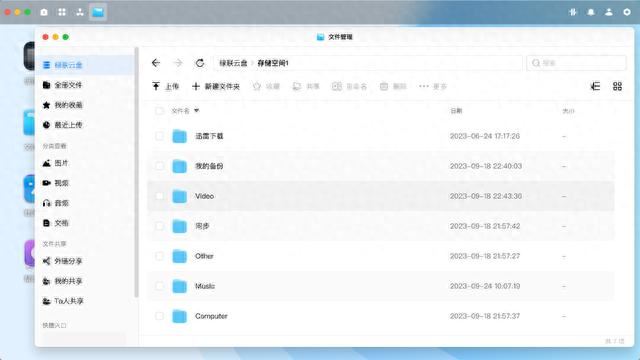Click the network tree icon in top bar
Image resolution: width=640 pixels, height=360 pixels.
pyautogui.click(x=80, y=12)
